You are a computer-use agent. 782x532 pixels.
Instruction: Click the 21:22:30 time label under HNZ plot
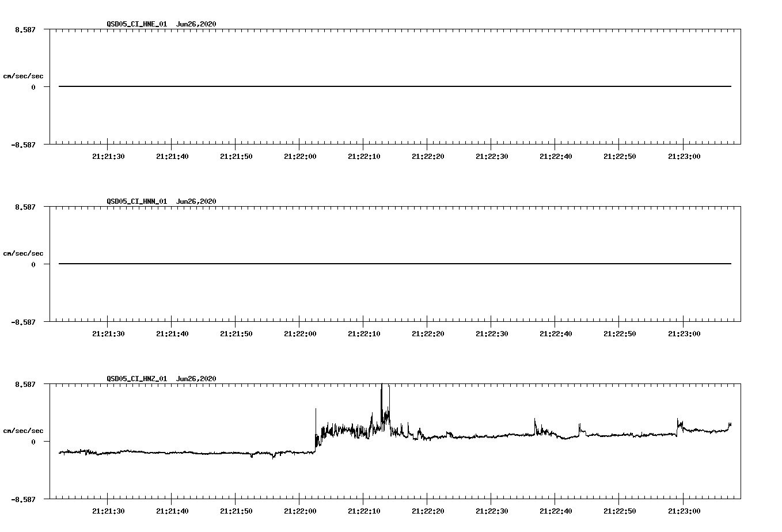tap(491, 511)
